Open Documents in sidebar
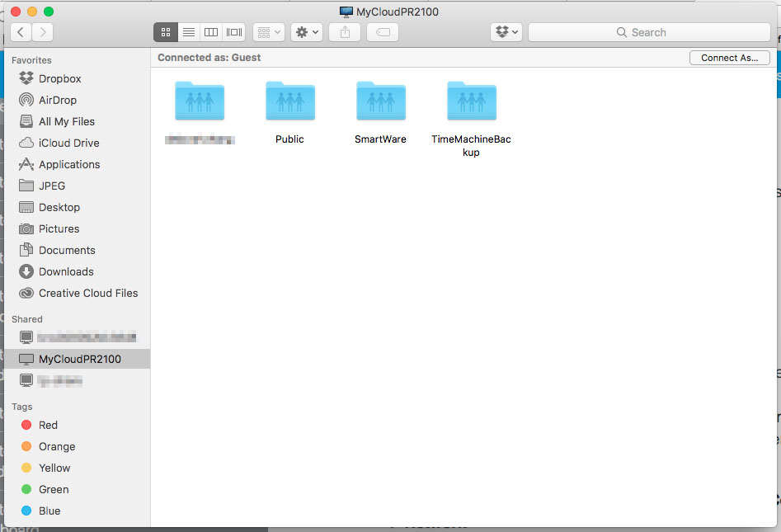 [x=77, y=250]
